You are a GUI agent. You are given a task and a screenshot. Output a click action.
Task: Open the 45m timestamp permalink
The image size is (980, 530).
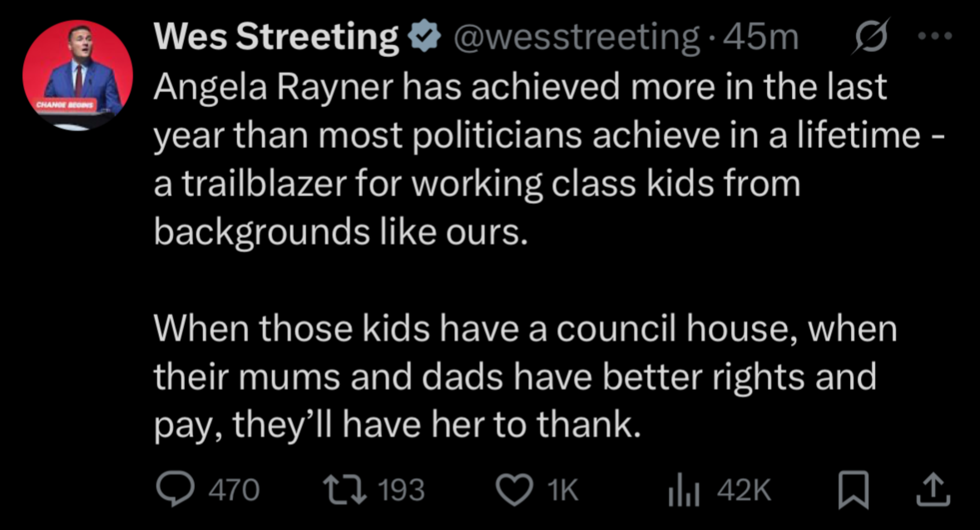(x=760, y=37)
